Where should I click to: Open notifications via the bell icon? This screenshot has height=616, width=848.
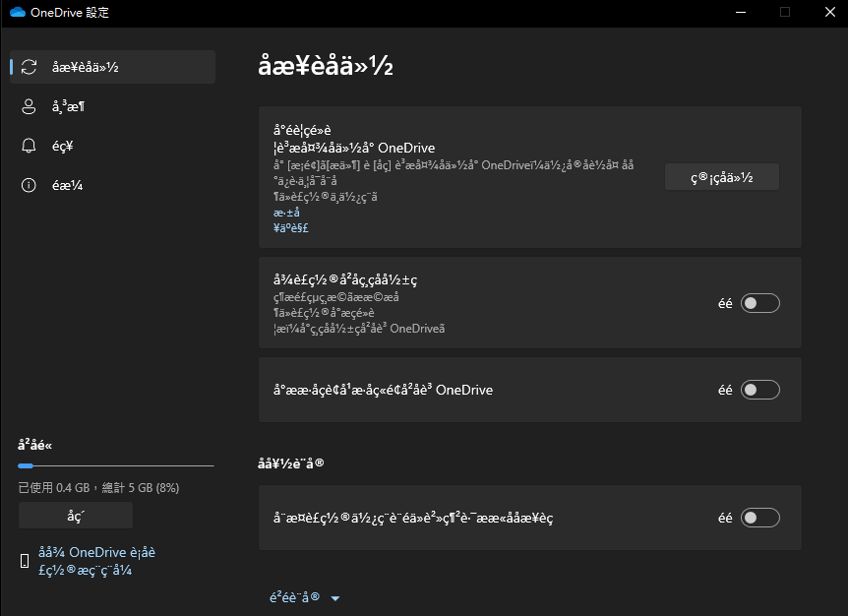(29, 146)
